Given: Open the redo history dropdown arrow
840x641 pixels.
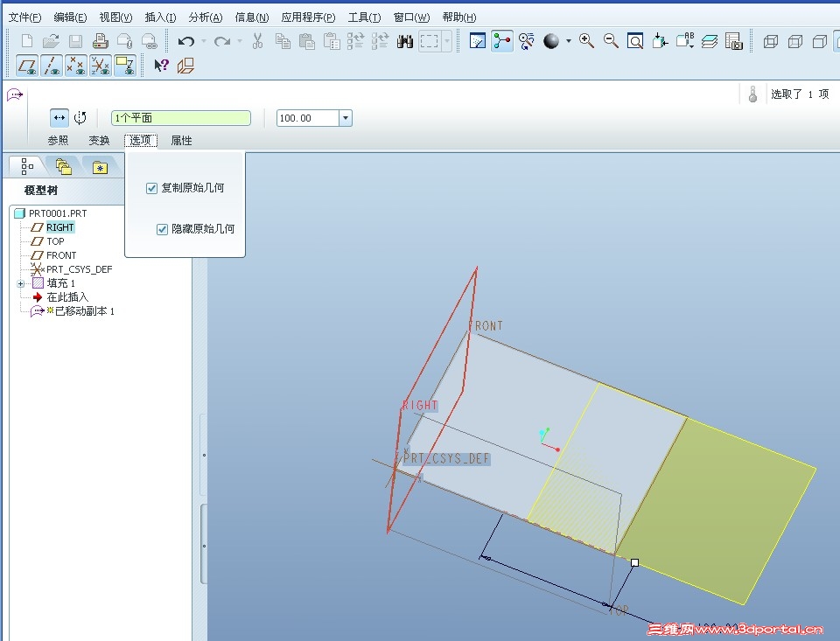Looking at the screenshot, I should click(240, 41).
